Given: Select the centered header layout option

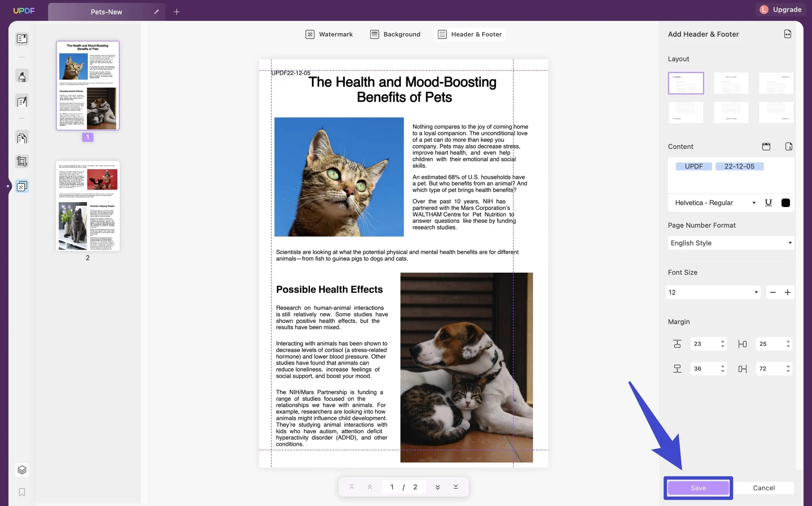Looking at the screenshot, I should pyautogui.click(x=731, y=82).
